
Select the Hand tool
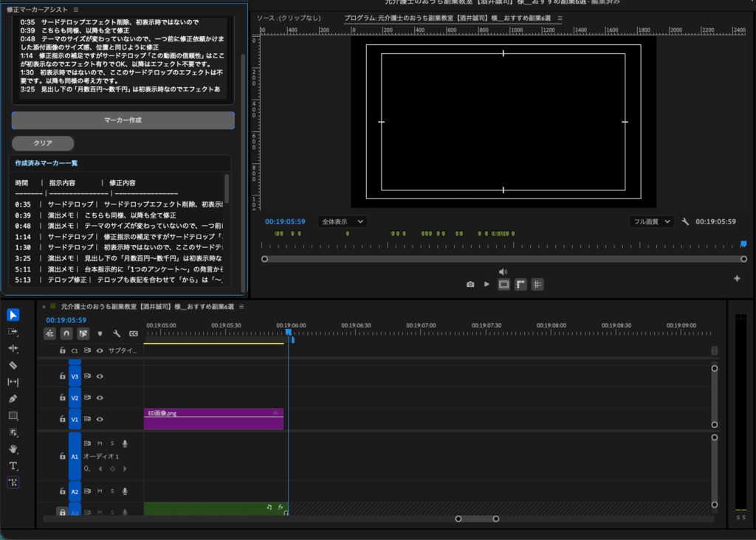13,449
